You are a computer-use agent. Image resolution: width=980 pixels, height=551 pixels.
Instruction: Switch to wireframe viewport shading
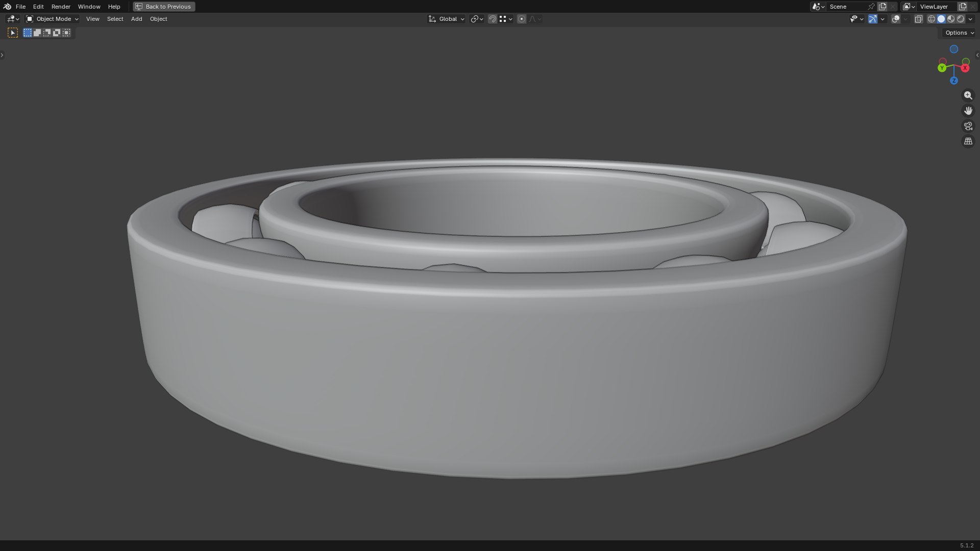tap(932, 19)
